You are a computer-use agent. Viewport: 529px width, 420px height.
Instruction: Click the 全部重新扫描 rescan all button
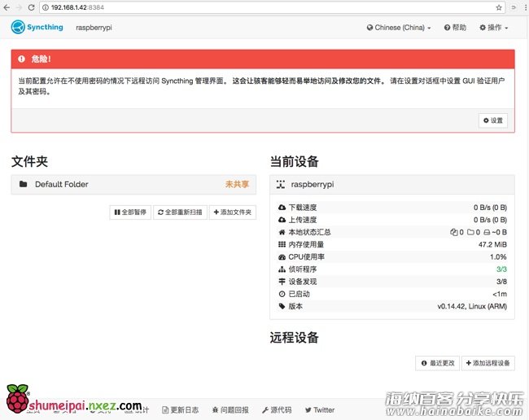tap(180, 212)
